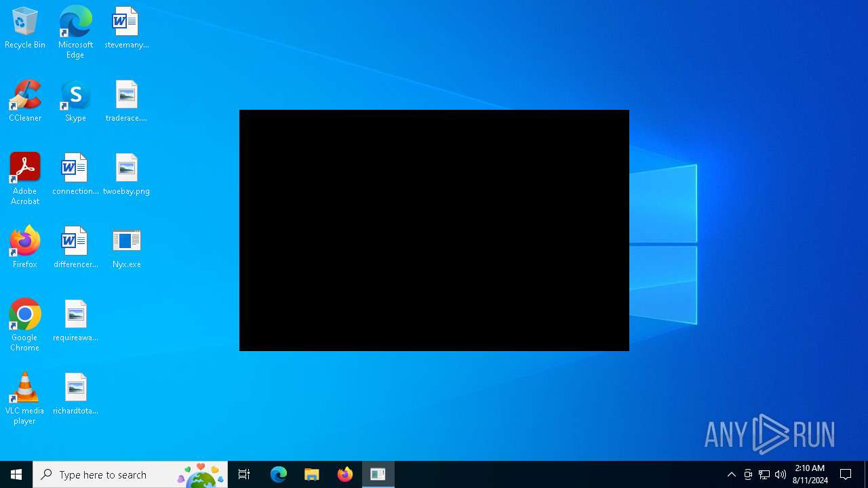868x488 pixels.
Task: Open the Windows Start menu
Action: [16, 474]
